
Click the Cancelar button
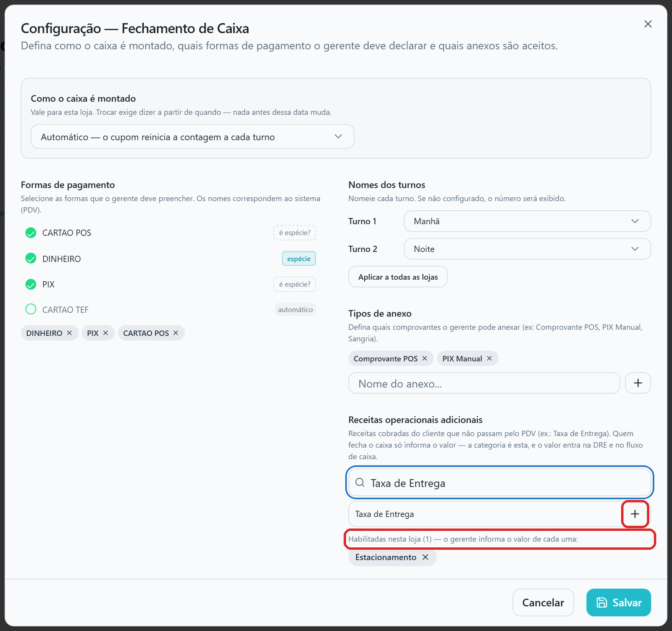point(543,602)
